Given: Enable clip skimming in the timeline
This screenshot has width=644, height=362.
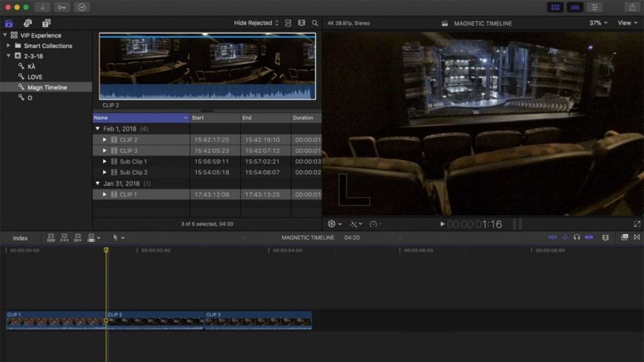Looking at the screenshot, I should [x=553, y=237].
